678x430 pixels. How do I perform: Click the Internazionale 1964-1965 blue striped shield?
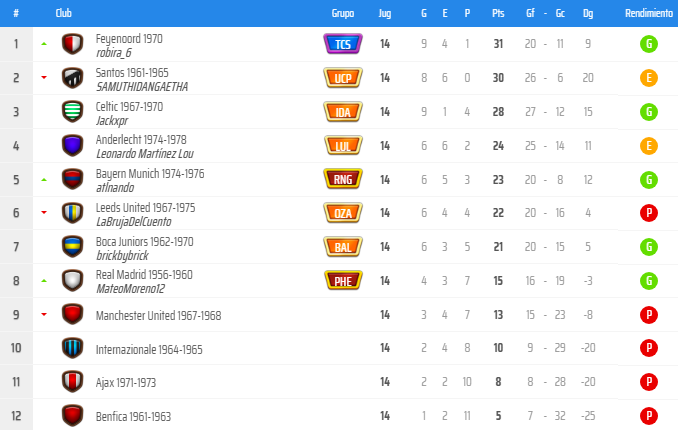point(72,348)
